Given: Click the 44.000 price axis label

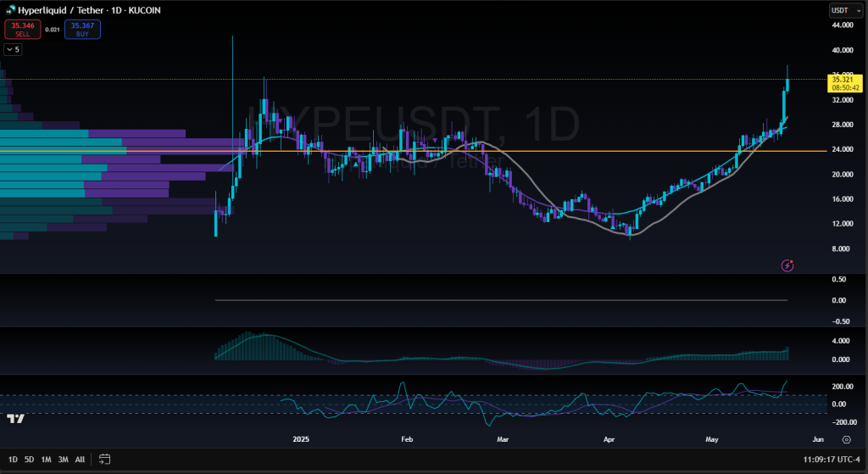Looking at the screenshot, I should (842, 25).
